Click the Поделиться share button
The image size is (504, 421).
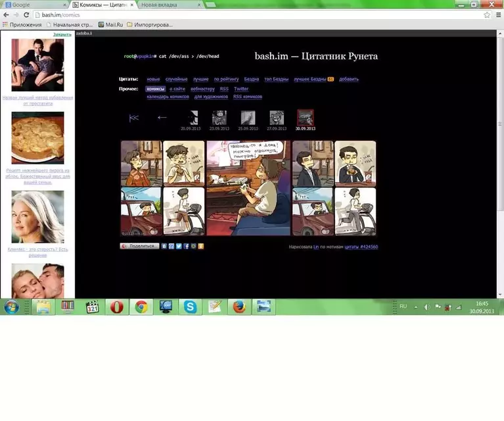coord(139,246)
